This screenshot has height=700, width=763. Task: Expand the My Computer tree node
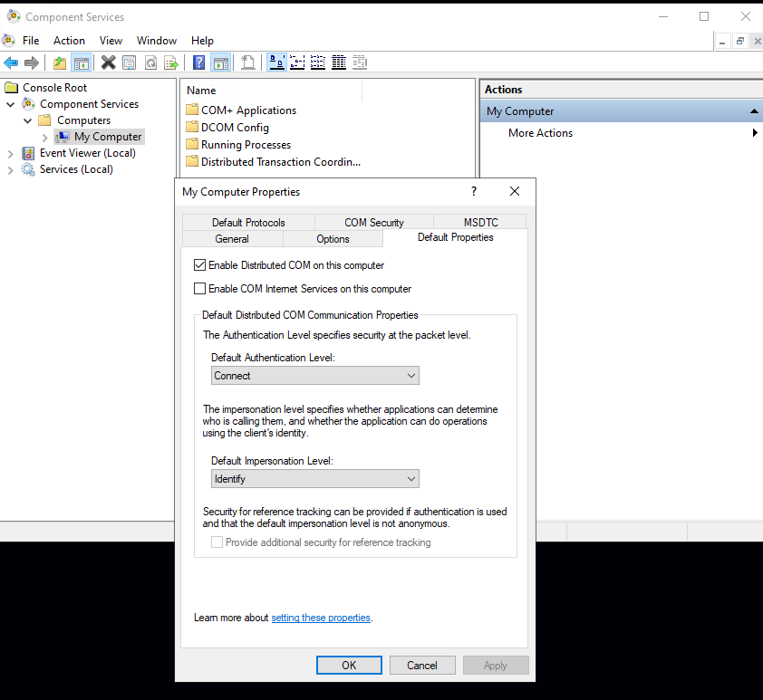(44, 138)
